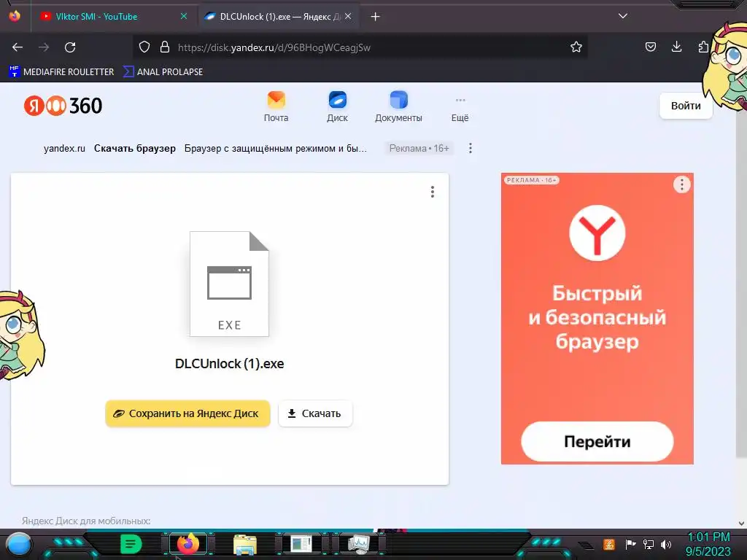Open the window-layout taskbar application icon
The image size is (747, 560).
301,544
